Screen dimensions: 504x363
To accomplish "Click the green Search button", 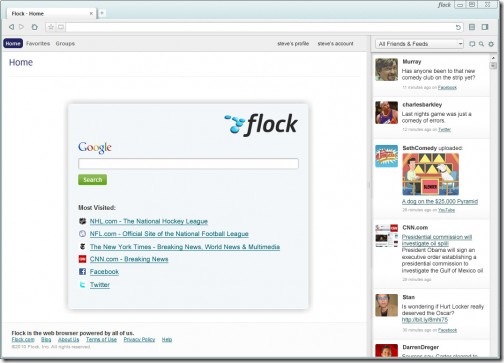I will point(92,180).
